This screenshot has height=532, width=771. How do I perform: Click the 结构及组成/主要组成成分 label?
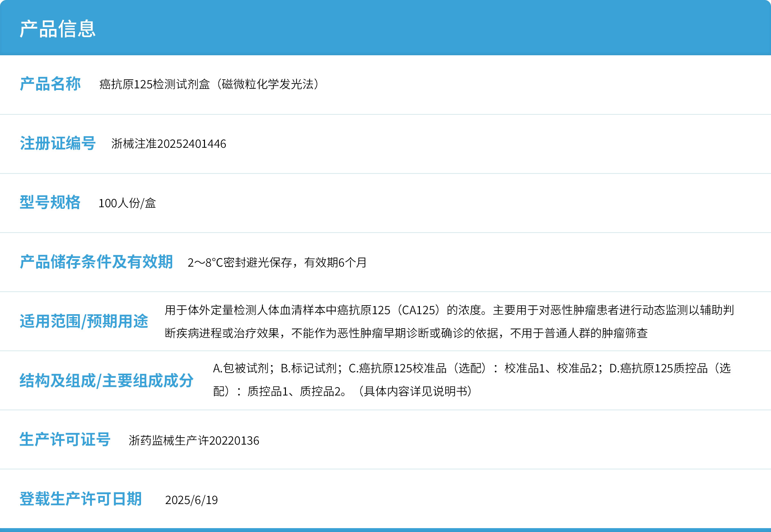(106, 381)
